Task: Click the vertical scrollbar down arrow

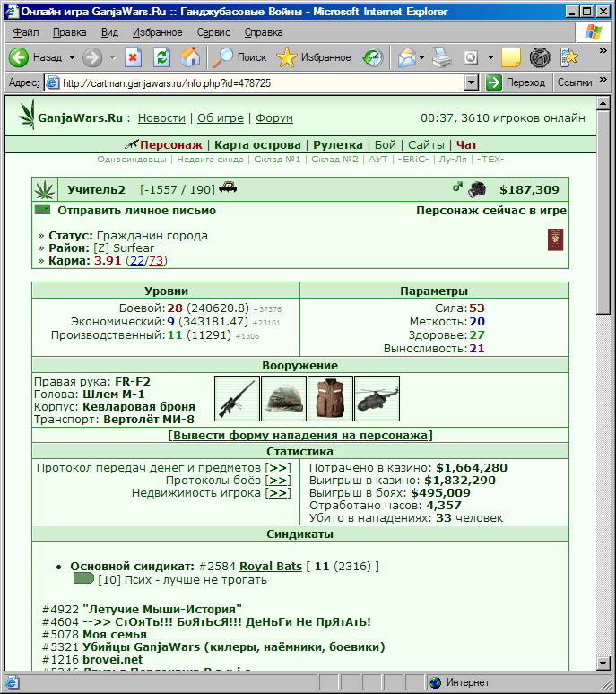Action: pos(603,663)
